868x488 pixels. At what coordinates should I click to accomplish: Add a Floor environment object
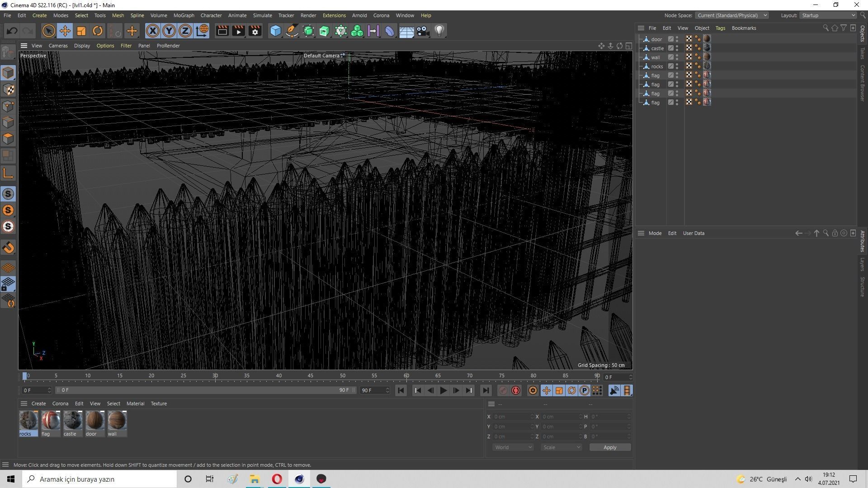pos(406,31)
